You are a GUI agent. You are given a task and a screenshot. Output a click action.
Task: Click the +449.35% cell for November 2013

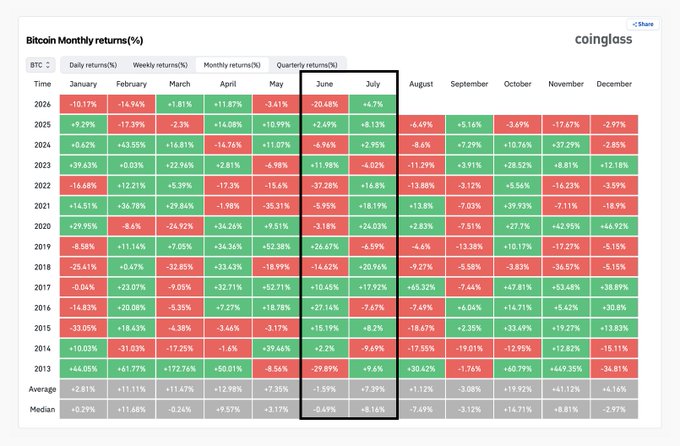[566, 369]
